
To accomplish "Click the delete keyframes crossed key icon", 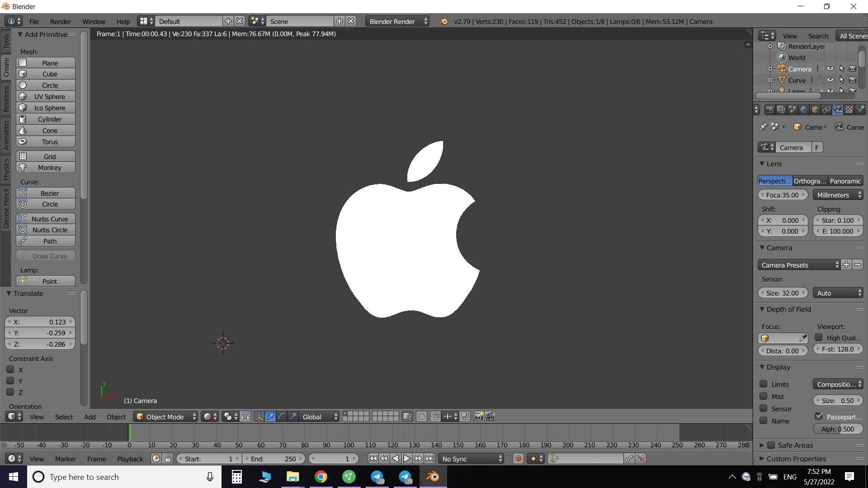I will coord(641,459).
